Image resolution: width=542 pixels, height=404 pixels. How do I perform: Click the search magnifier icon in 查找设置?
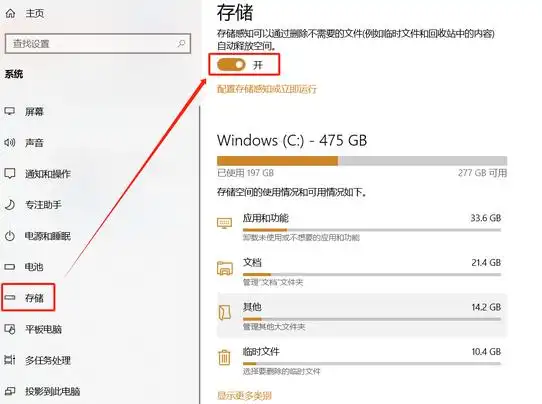point(181,44)
